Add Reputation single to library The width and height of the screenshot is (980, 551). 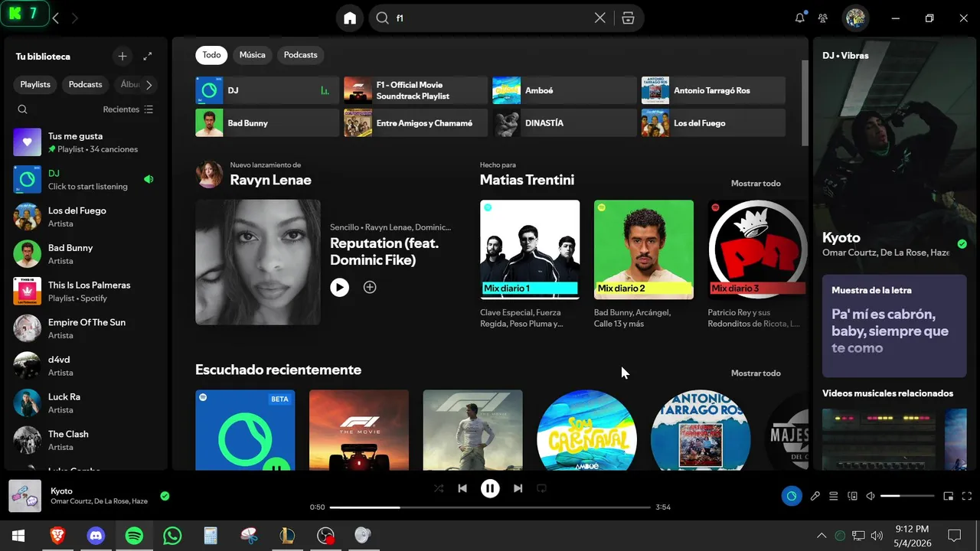click(x=370, y=287)
